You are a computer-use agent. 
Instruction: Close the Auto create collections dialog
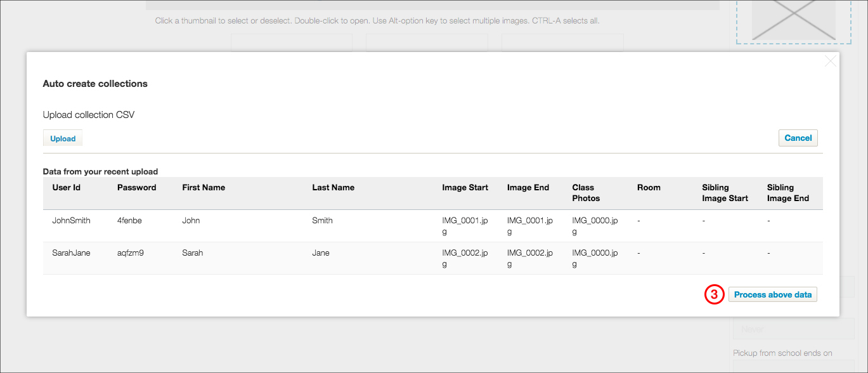(x=830, y=62)
